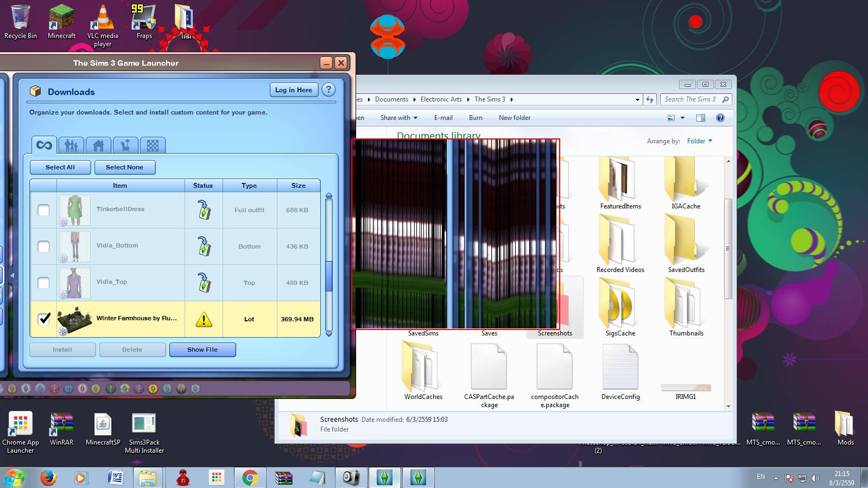Click Electronic Arts in the breadcrumb
The height and width of the screenshot is (488, 868).
[441, 99]
